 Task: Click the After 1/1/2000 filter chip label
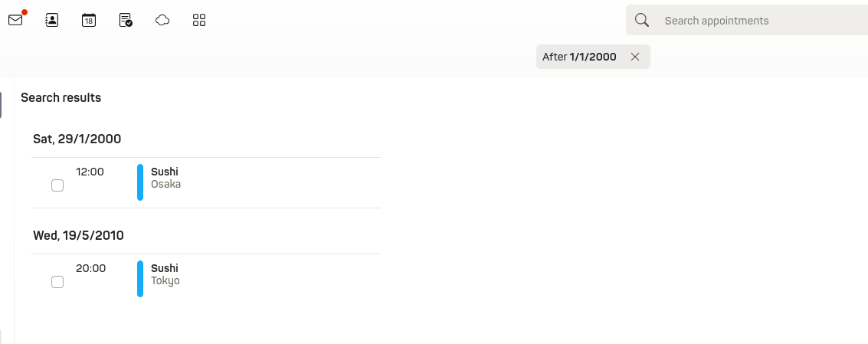[579, 57]
